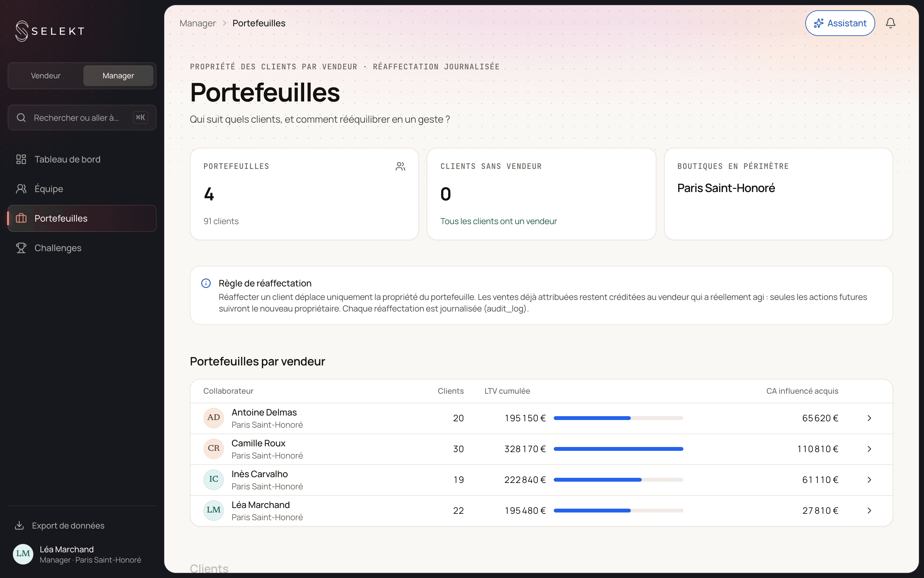Viewport: 924px width, 578px height.
Task: Click the CA influencé acquis column header
Action: [802, 391]
